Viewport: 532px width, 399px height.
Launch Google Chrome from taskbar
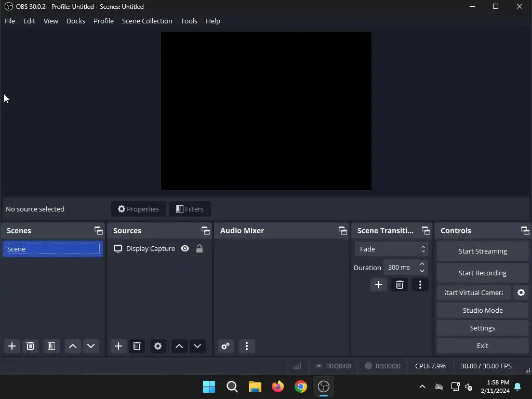point(301,387)
